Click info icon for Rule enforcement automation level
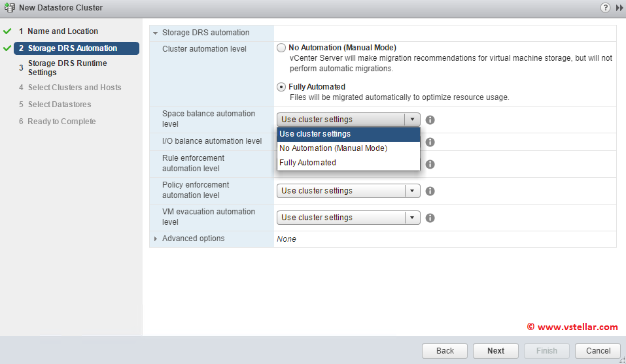626x364 pixels. pos(430,164)
